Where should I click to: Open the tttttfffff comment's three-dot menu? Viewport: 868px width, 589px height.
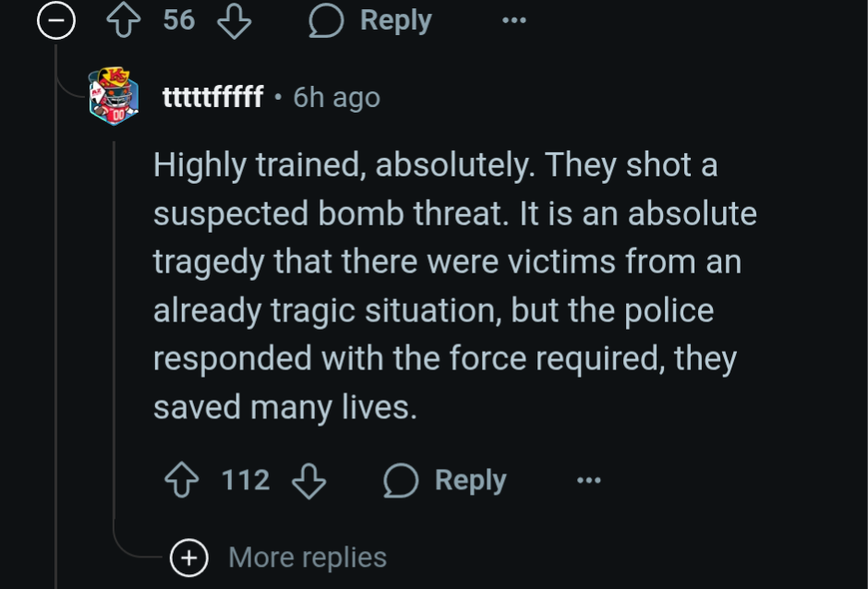pyautogui.click(x=588, y=480)
